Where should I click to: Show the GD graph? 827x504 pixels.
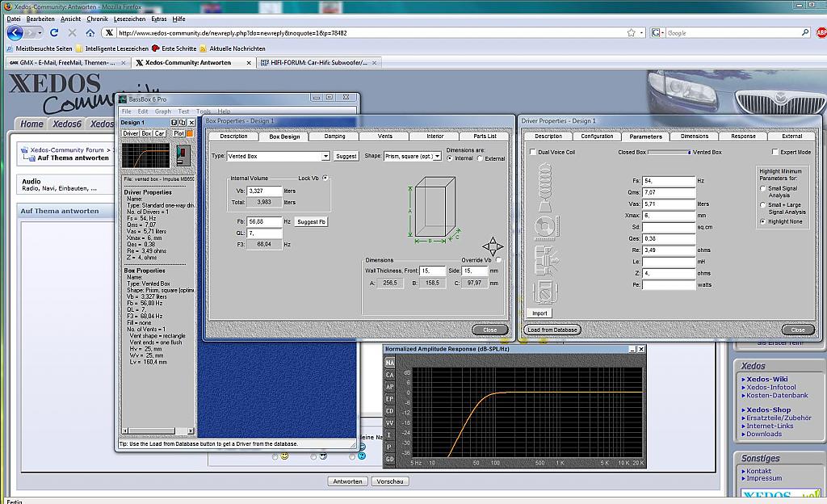pyautogui.click(x=389, y=460)
